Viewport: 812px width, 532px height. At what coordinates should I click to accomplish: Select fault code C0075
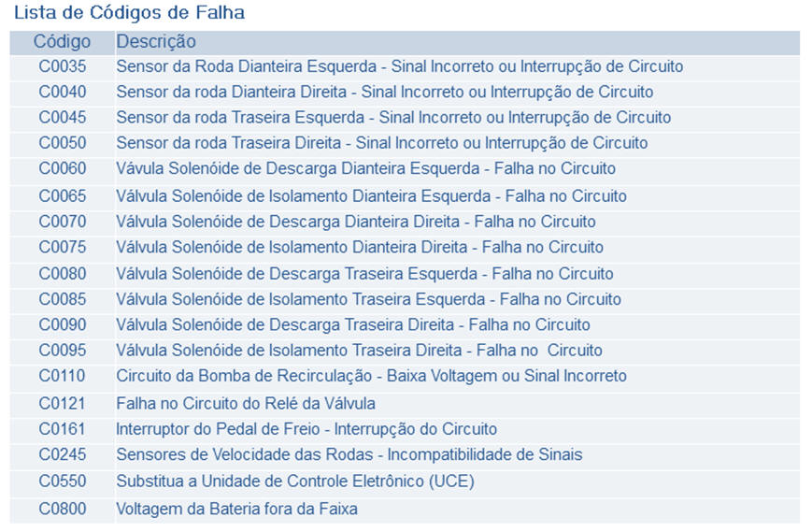(x=62, y=248)
